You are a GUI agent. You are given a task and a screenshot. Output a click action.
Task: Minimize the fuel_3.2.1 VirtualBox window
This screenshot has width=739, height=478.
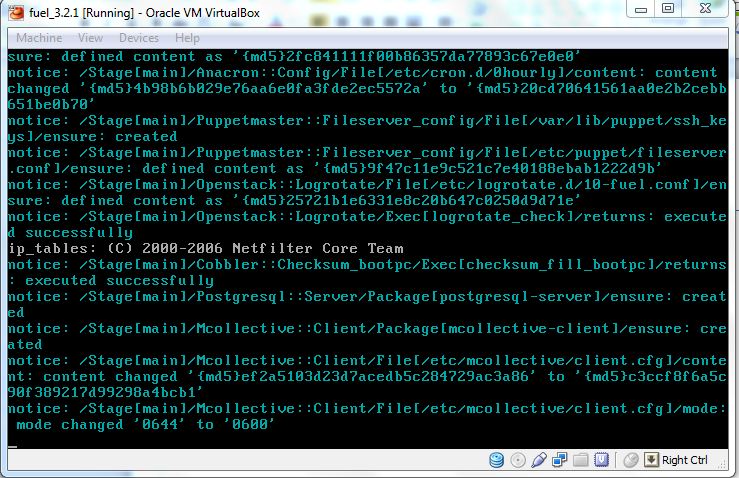[641, 8]
